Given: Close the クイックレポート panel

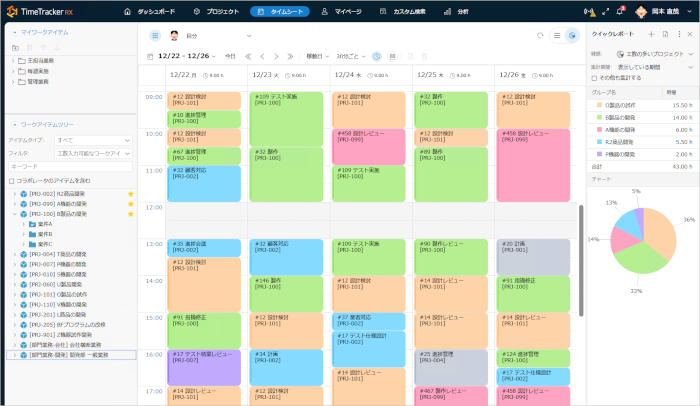Looking at the screenshot, I should pyautogui.click(x=690, y=34).
